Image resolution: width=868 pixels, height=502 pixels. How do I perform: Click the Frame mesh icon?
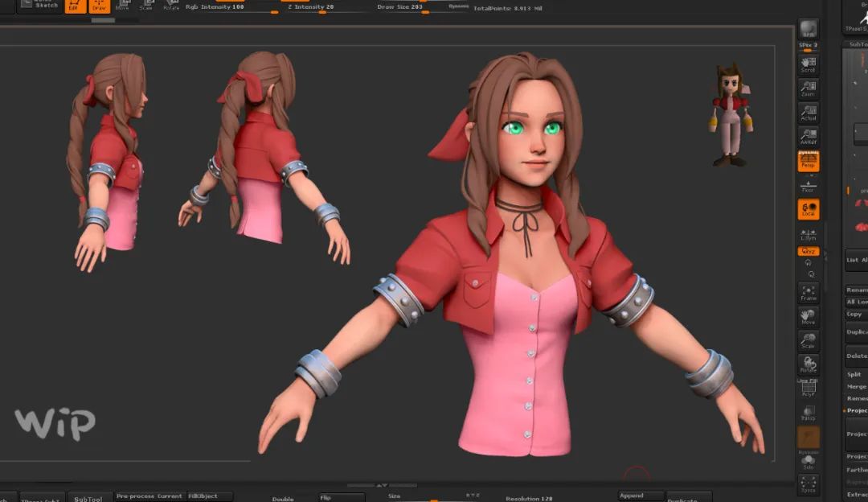pyautogui.click(x=809, y=293)
